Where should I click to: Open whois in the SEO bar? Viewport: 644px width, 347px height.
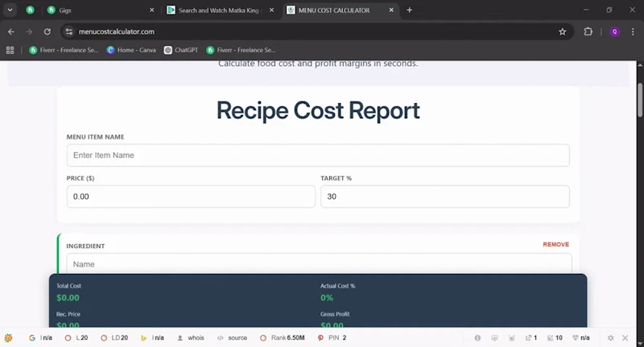191,337
